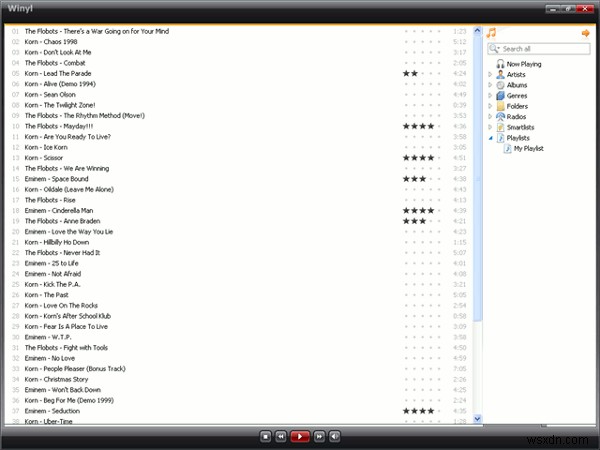The height and width of the screenshot is (450, 600).
Task: Expand the Genres tree node
Action: tap(490, 96)
